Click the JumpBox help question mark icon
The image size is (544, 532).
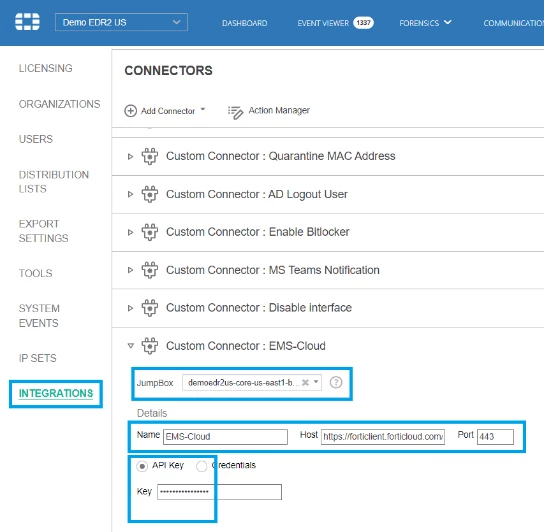tap(336, 382)
